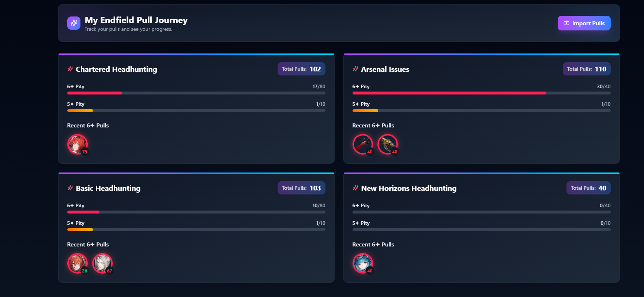Open the red-haired operator pull in Basic Headhunting

(x=78, y=263)
